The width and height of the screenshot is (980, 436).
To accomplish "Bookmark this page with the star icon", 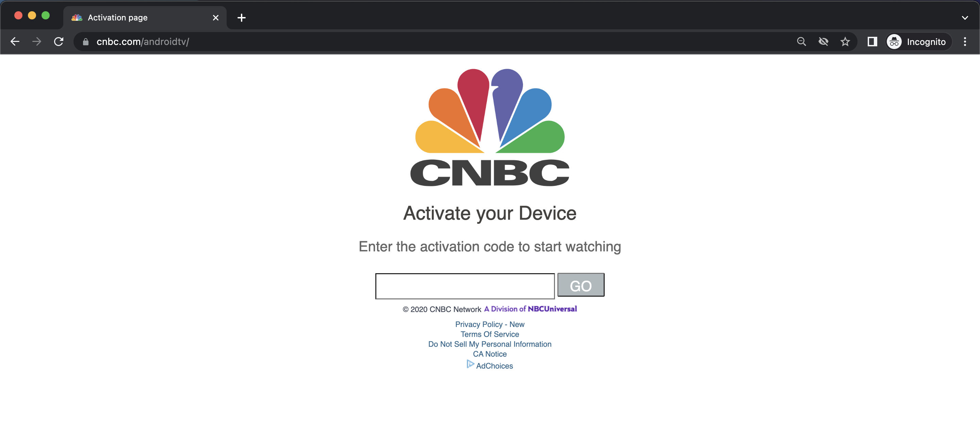I will click(845, 42).
